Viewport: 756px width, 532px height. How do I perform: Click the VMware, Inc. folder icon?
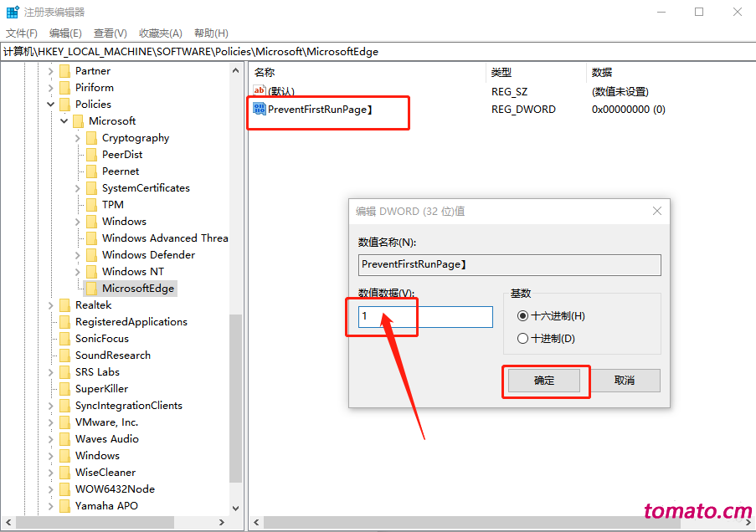point(64,422)
